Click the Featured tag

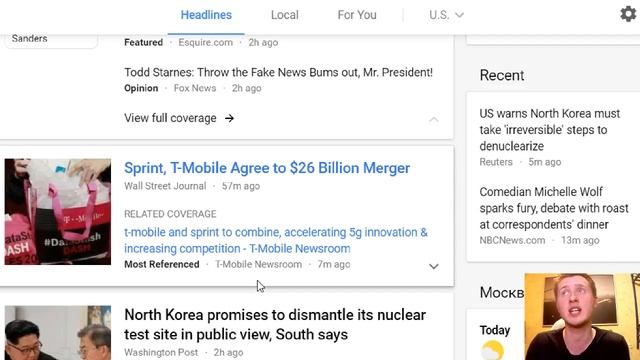tap(143, 42)
